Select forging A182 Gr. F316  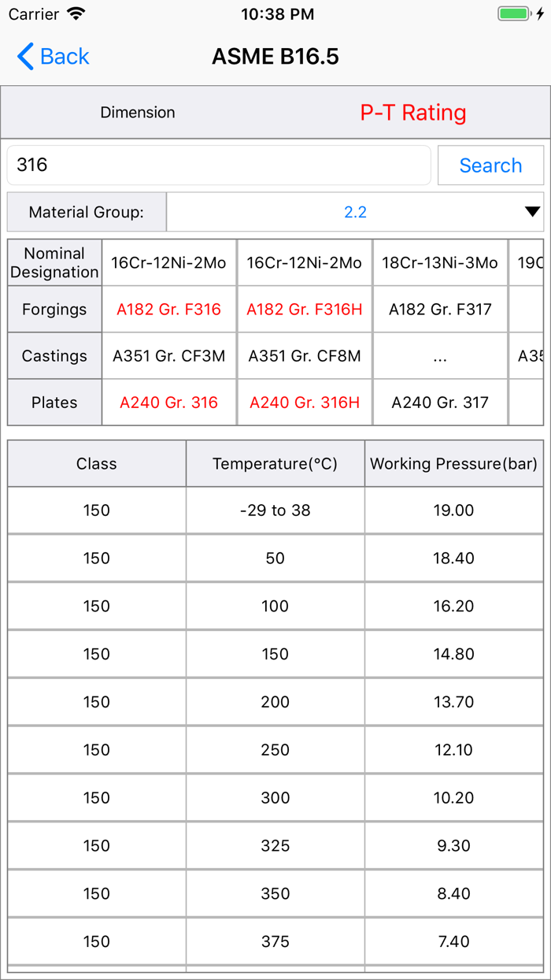click(169, 310)
